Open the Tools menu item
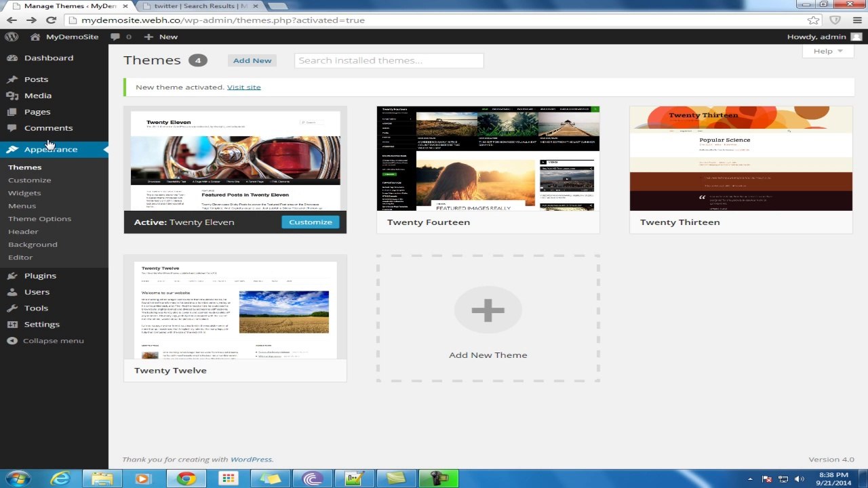The width and height of the screenshot is (868, 488). tap(36, 308)
